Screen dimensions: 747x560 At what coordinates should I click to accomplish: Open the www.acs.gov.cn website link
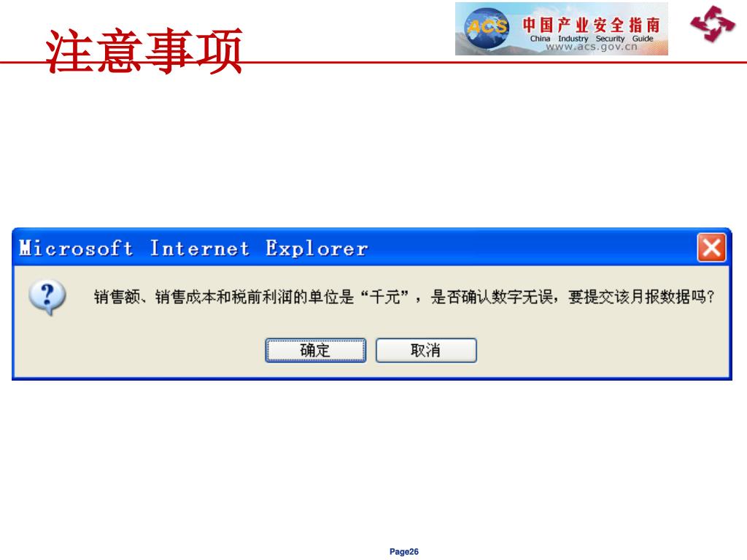591,47
